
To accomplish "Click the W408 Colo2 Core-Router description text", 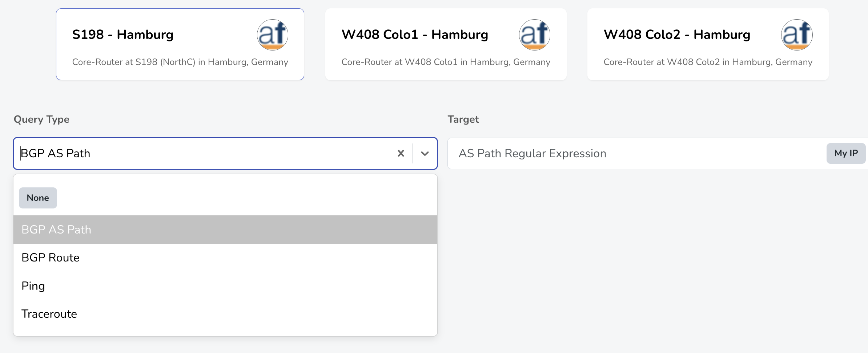I will coord(708,62).
